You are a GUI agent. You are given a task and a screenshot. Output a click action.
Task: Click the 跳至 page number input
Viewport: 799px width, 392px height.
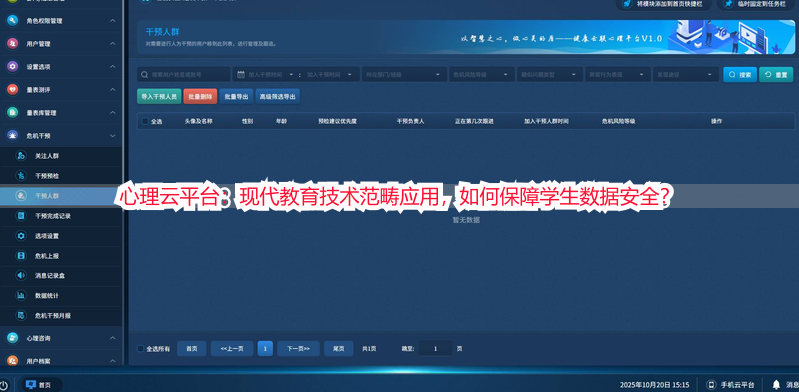pos(436,349)
